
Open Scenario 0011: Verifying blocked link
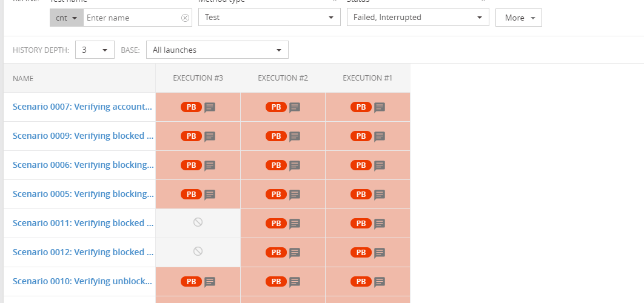83,224
